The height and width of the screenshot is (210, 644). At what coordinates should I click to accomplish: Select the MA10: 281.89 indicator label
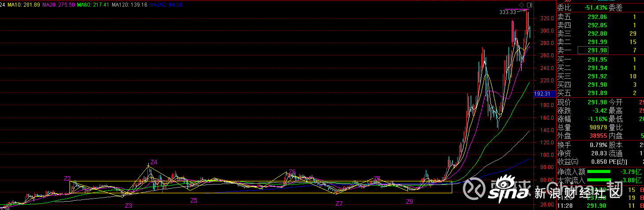[x=25, y=4]
